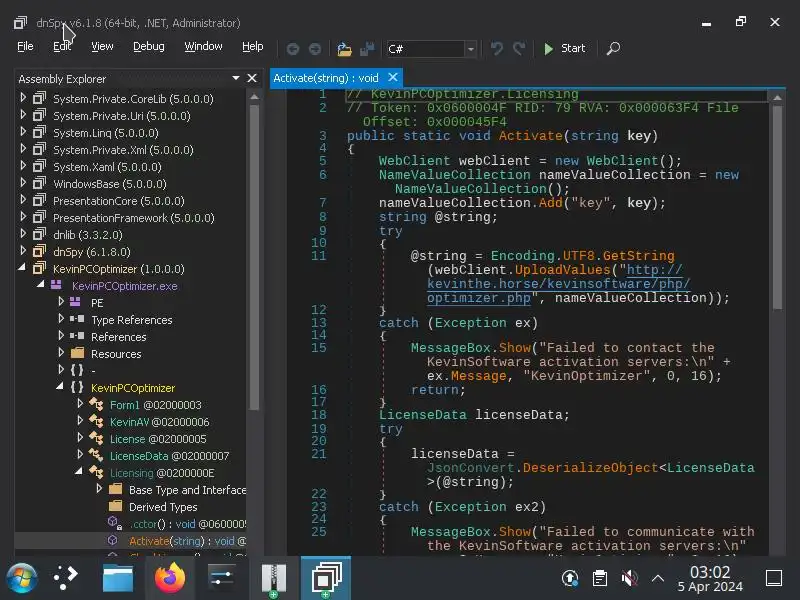This screenshot has width=800, height=600.
Task: Close the Activate(string) : void tab
Action: 393,77
